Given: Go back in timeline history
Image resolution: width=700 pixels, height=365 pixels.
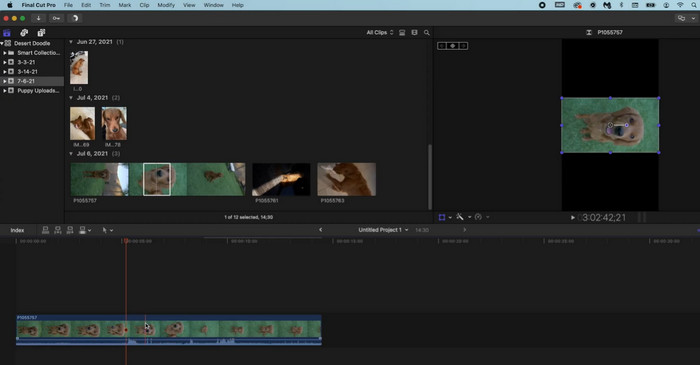Looking at the screenshot, I should [x=321, y=230].
